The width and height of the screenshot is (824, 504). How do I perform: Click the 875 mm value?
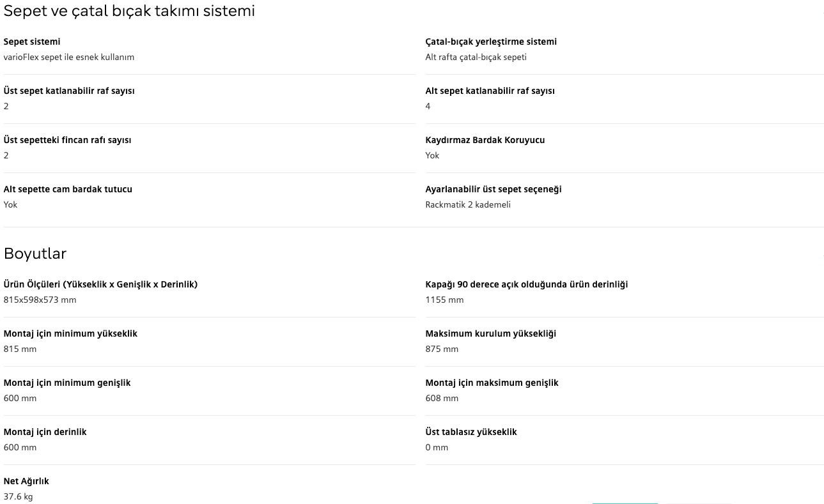tap(442, 349)
